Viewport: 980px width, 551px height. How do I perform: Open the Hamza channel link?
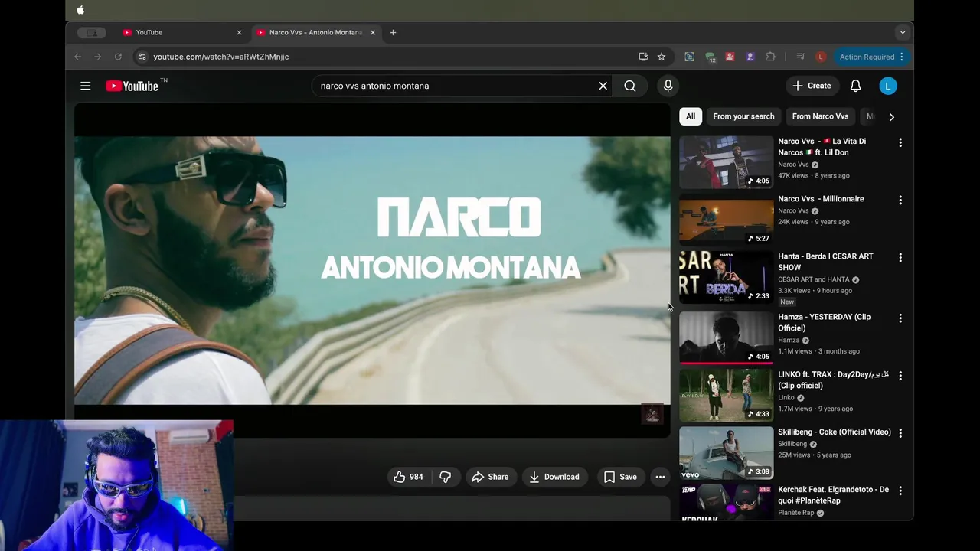[789, 340]
